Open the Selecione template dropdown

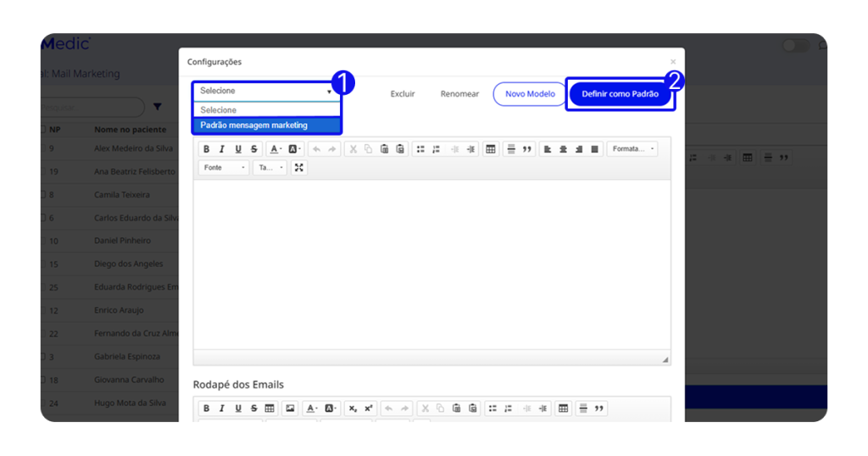pyautogui.click(x=265, y=91)
